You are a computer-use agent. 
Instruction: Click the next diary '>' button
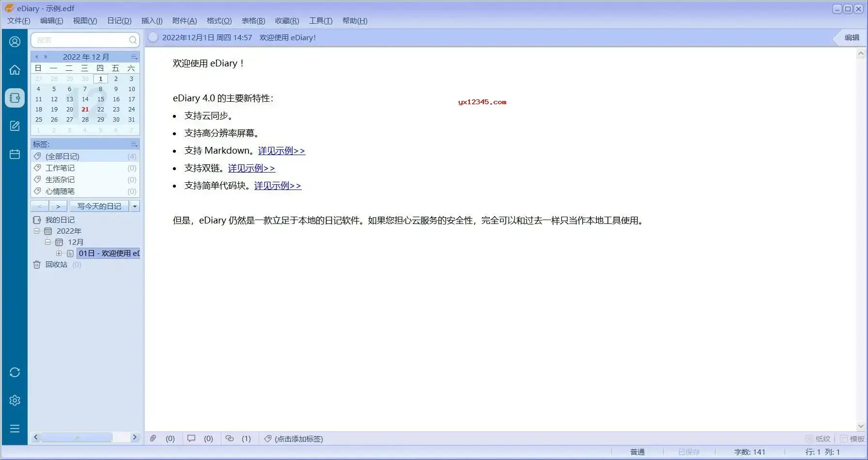point(58,206)
